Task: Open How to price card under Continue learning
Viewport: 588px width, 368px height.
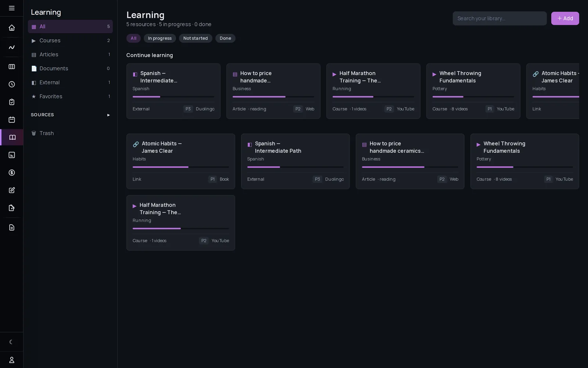Action: point(273,91)
